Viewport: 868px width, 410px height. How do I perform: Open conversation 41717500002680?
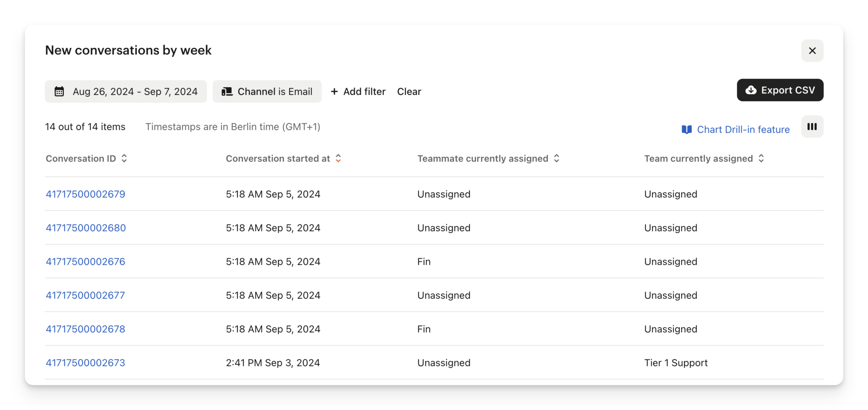(86, 228)
